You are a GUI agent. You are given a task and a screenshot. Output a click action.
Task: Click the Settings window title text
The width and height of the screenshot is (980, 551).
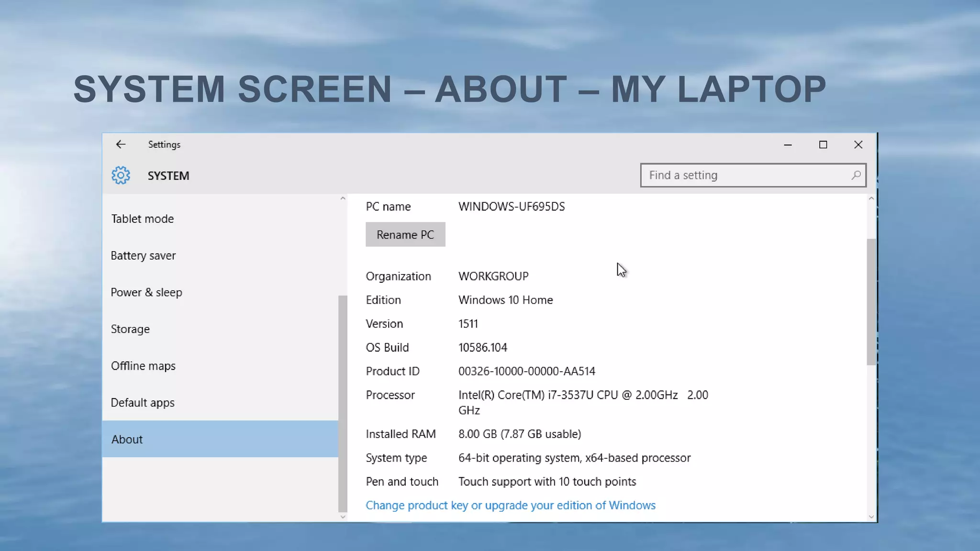(164, 144)
